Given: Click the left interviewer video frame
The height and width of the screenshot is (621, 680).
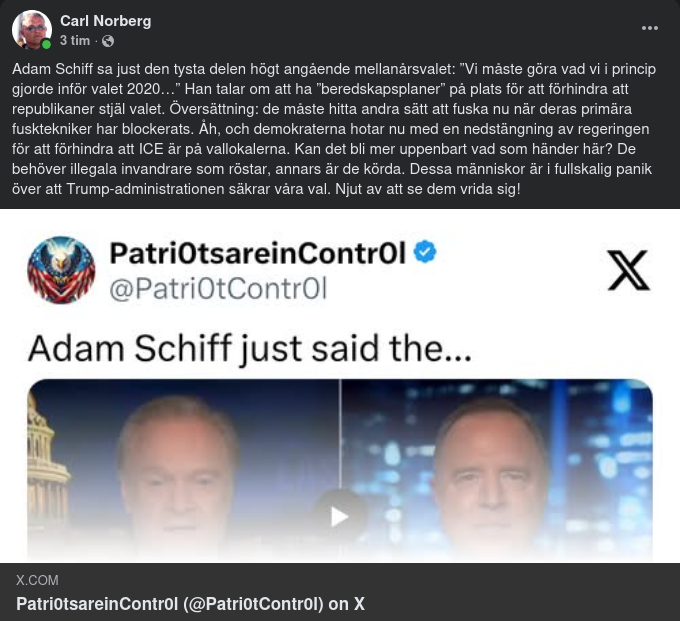Looking at the screenshot, I should 183,471.
